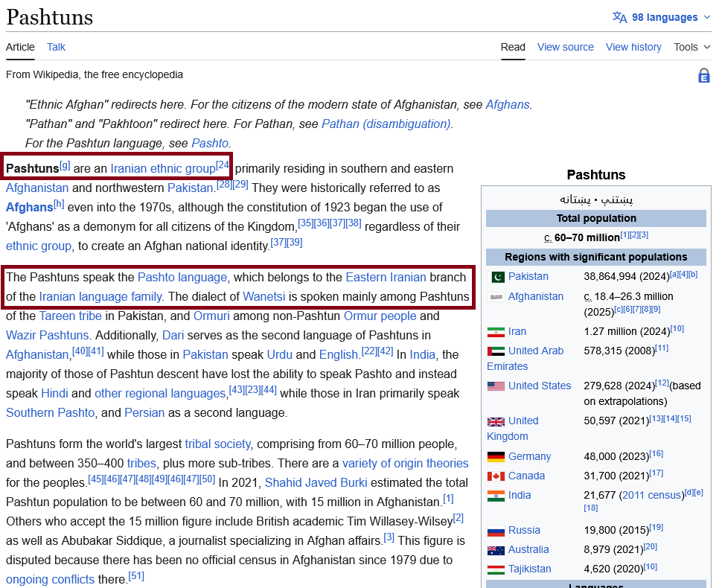The height and width of the screenshot is (588, 722).
Task: Open the Tajikistan link in infobox
Action: coord(529,569)
